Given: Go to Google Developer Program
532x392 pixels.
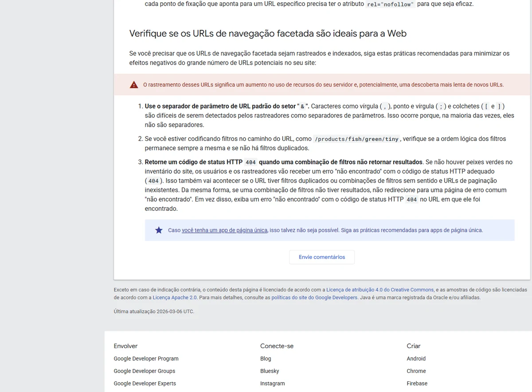Looking at the screenshot, I should pyautogui.click(x=146, y=359).
